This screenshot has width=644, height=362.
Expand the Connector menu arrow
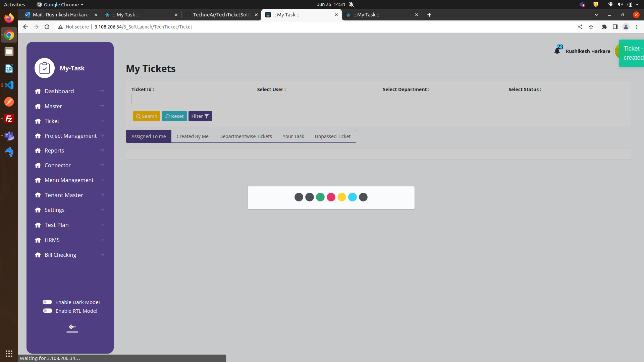[102, 165]
